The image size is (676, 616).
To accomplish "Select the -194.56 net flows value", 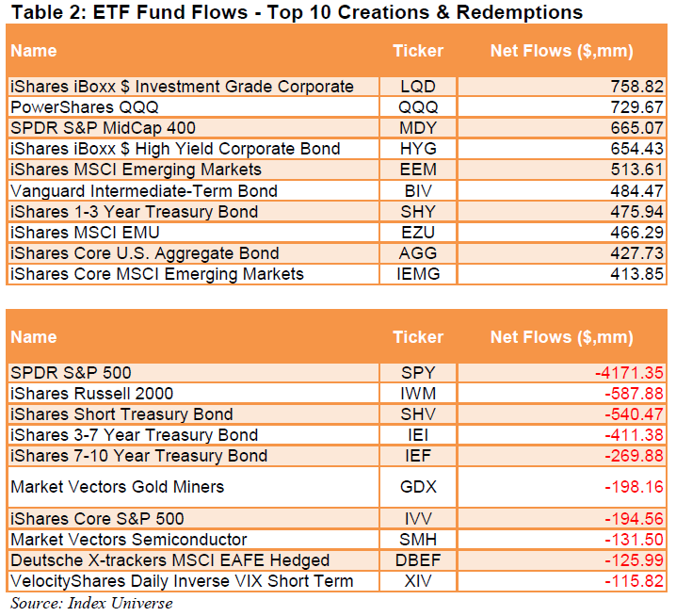I will (636, 519).
